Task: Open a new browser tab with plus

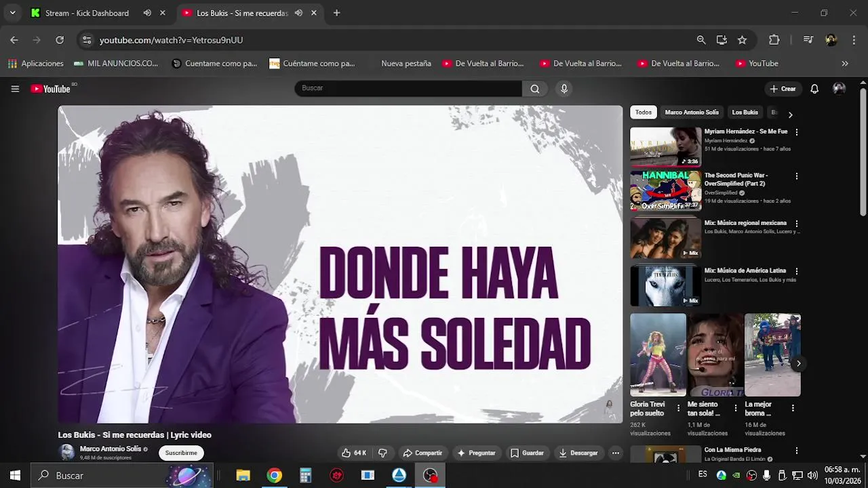Action: [x=336, y=13]
